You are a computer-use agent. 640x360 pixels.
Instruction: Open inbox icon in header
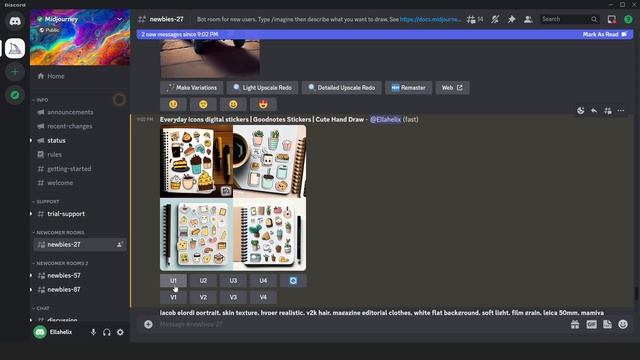(611, 19)
